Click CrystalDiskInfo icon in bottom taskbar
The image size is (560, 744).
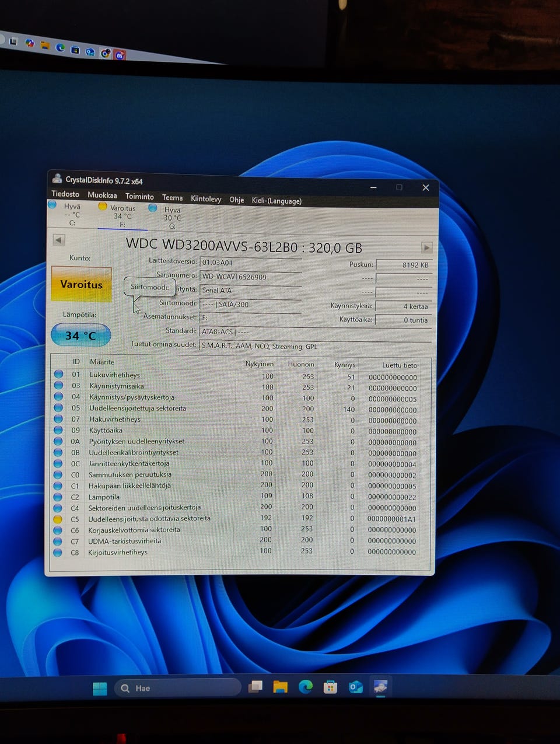(380, 687)
